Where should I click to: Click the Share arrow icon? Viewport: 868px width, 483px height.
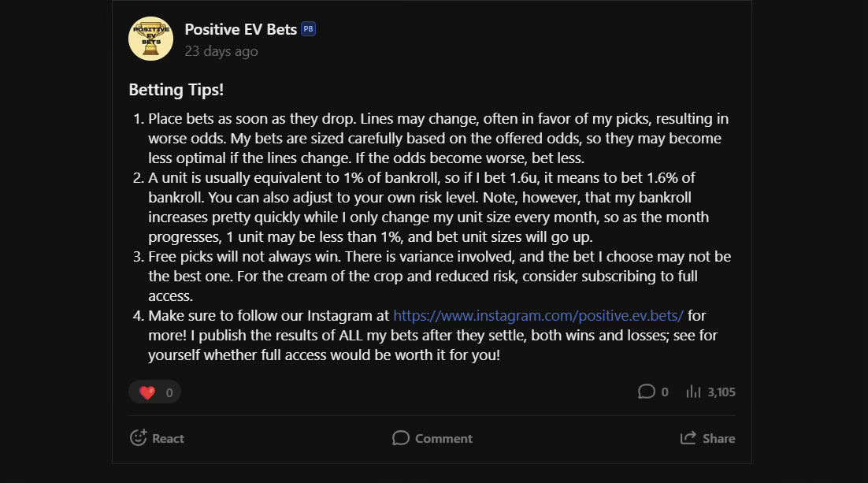[688, 438]
